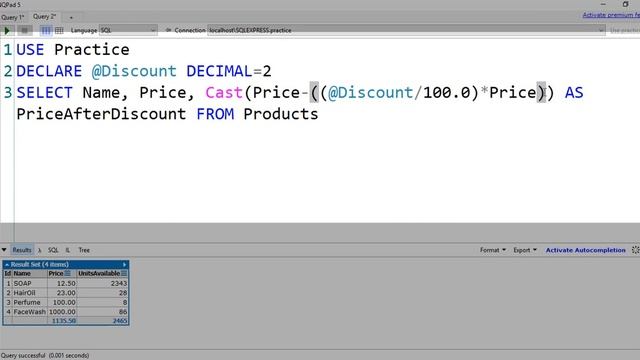This screenshot has width=640, height=360.
Task: Open the Export dropdown menu
Action: (x=525, y=250)
